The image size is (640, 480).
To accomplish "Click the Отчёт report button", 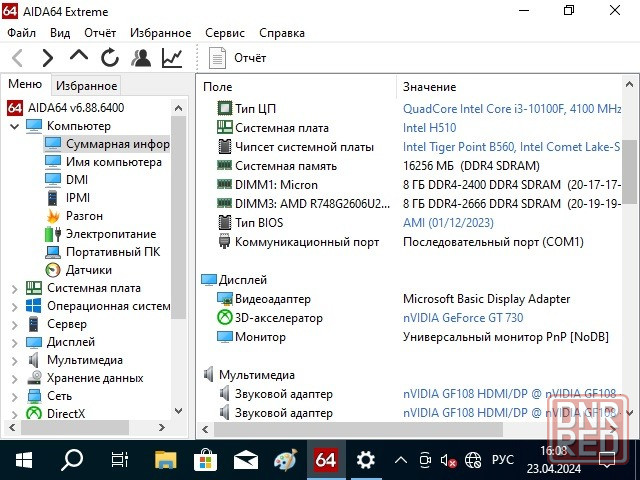I will point(238,58).
